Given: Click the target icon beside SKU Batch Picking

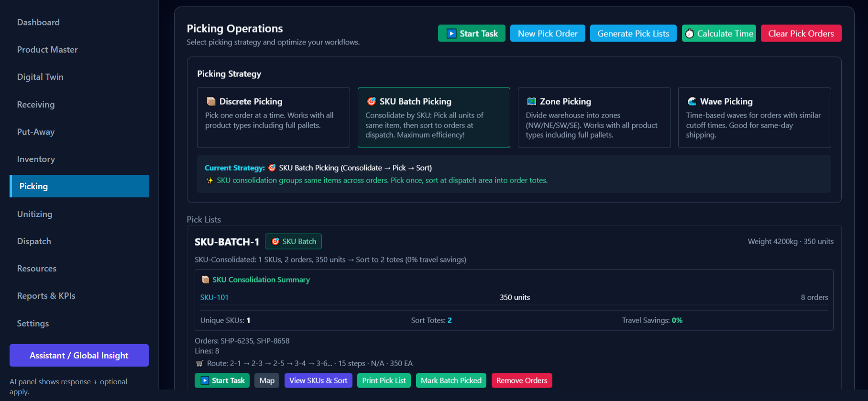Looking at the screenshot, I should [371, 101].
